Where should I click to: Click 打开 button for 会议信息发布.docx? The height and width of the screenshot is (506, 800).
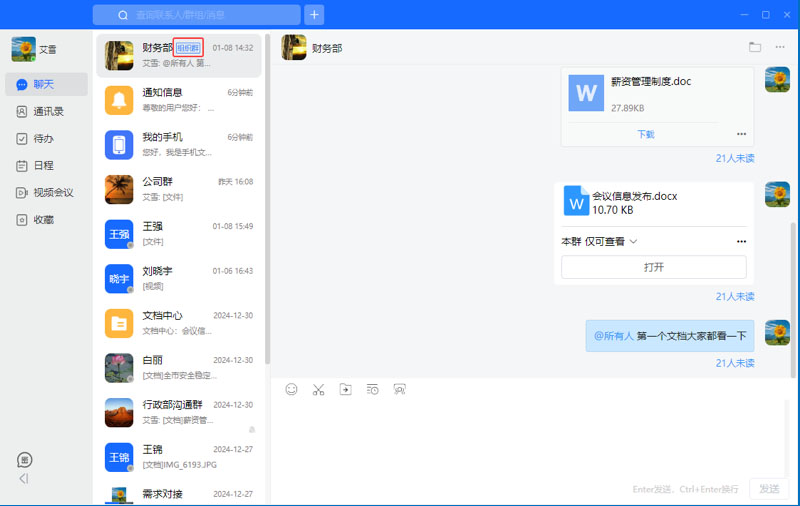(x=653, y=267)
